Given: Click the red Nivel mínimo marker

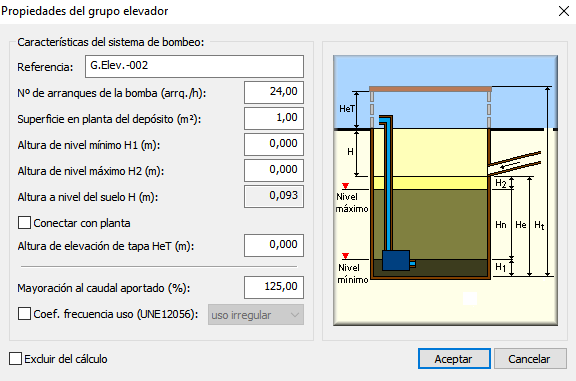Looking at the screenshot, I should pyautogui.click(x=345, y=256).
